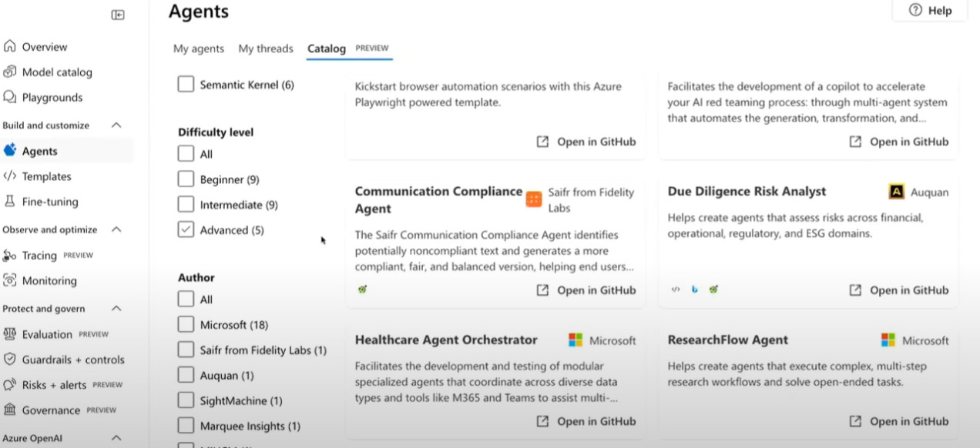Viewport: 980px width, 448px height.
Task: Collapse the Build and customize section
Action: pos(116,125)
